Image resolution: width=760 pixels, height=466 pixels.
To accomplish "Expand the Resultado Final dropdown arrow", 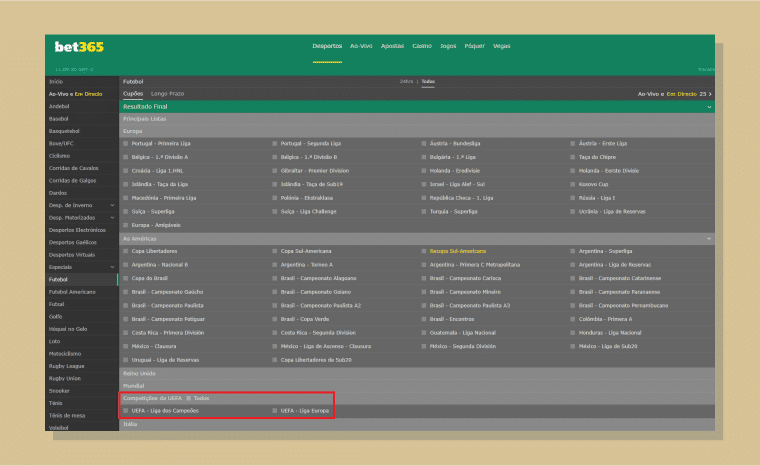I will click(x=709, y=107).
